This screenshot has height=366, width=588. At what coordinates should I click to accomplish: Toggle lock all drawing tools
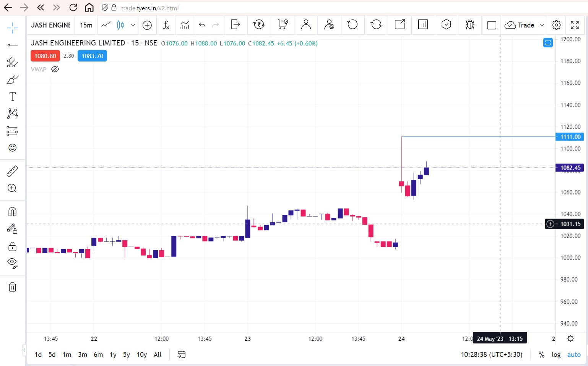(x=13, y=246)
